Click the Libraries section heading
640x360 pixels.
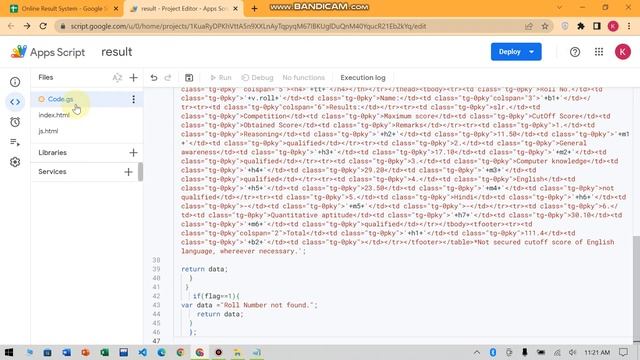click(53, 153)
